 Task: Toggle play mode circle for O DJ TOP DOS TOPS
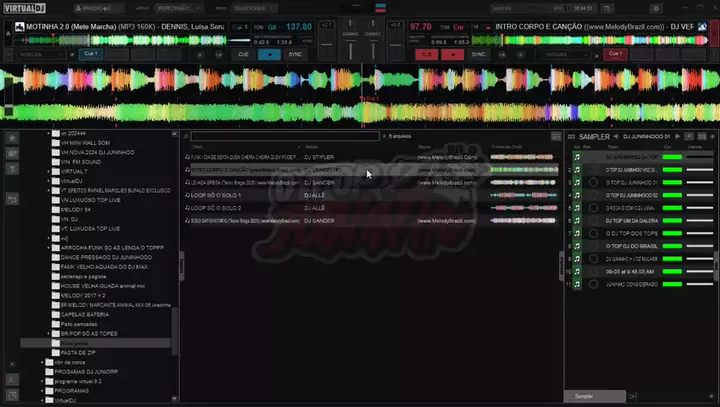(593, 233)
